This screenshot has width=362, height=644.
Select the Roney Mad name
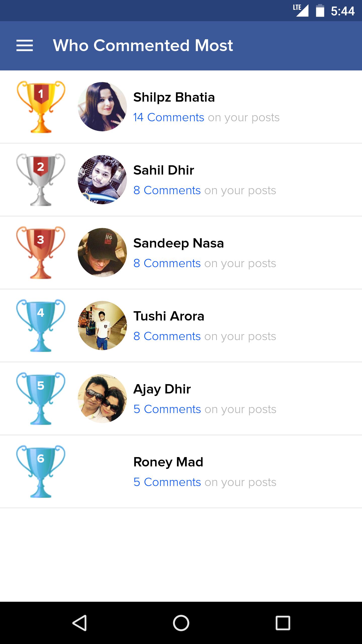pyautogui.click(x=168, y=462)
